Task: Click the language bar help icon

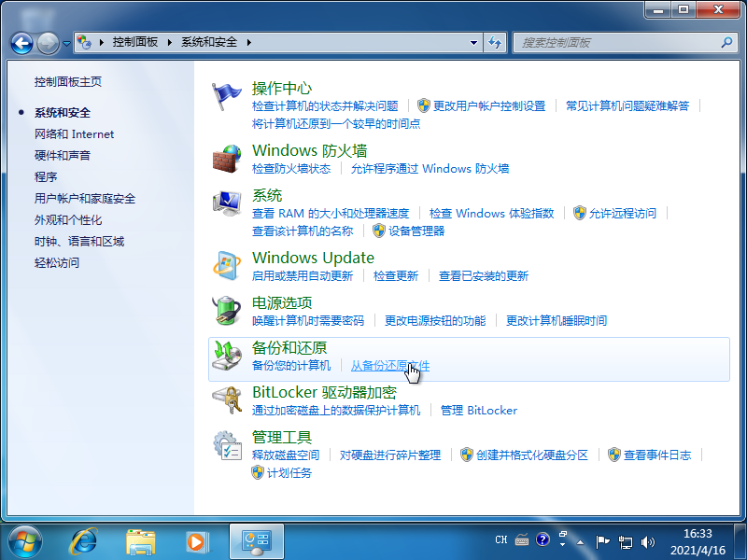Action: tap(543, 539)
